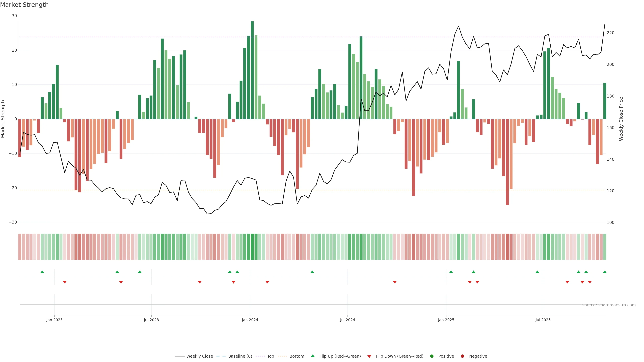Click the Jan 2024 x-axis label

pyautogui.click(x=250, y=320)
